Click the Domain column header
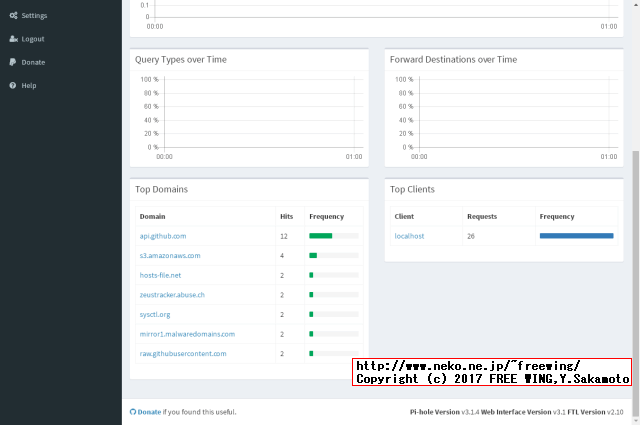Image resolution: width=640 pixels, height=425 pixels. point(152,216)
